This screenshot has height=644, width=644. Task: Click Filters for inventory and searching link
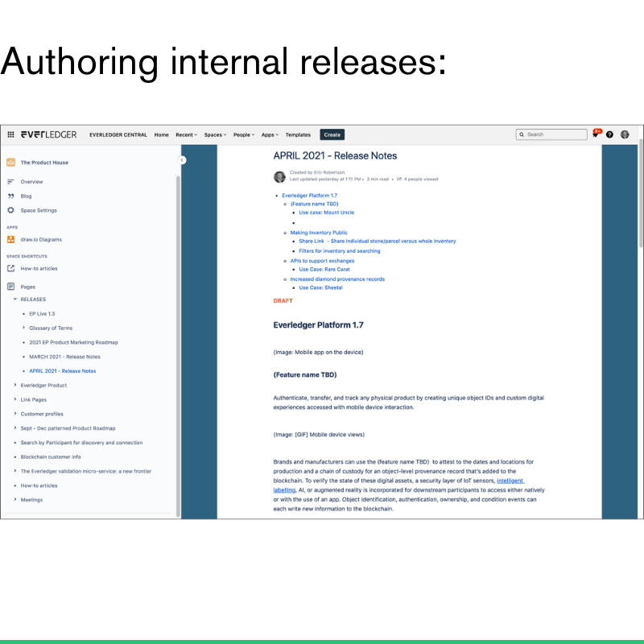pyautogui.click(x=340, y=251)
